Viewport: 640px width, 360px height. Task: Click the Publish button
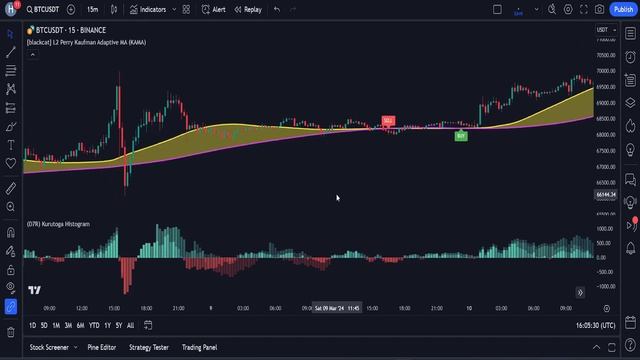(x=623, y=9)
